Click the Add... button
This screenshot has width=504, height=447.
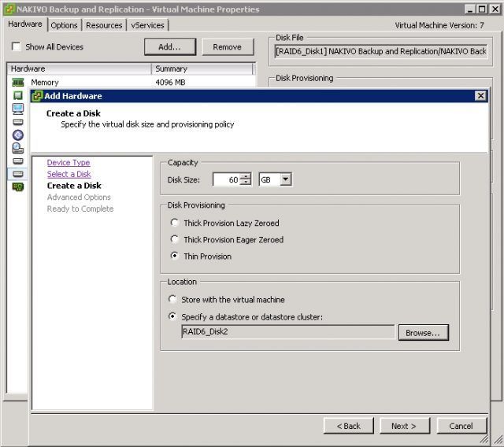[x=170, y=47]
